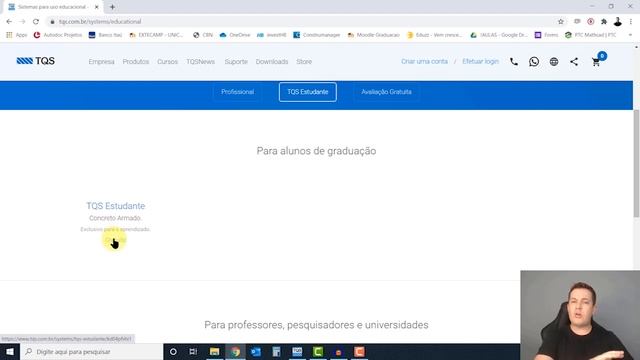Click the 'Para alunos de graduação' heading
Image resolution: width=640 pixels, height=360 pixels.
pyautogui.click(x=316, y=151)
